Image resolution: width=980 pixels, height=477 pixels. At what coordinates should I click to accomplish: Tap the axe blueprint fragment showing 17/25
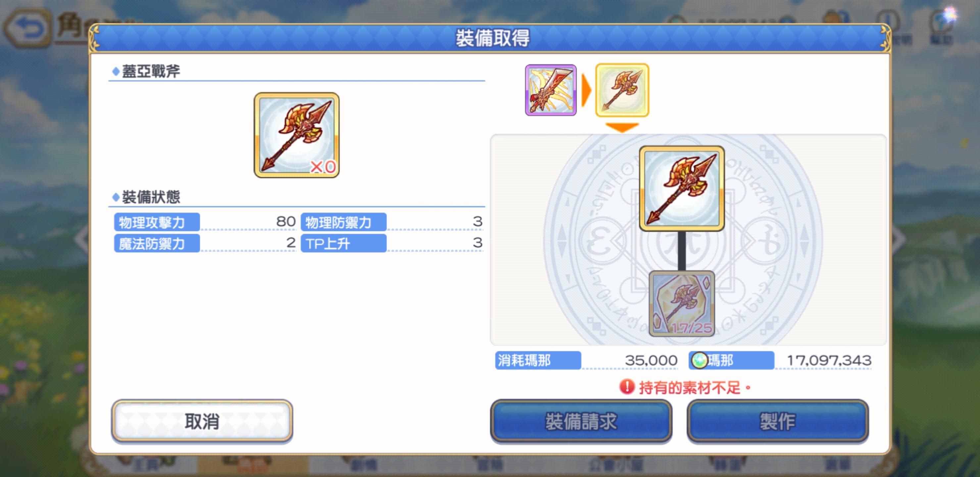pyautogui.click(x=681, y=303)
